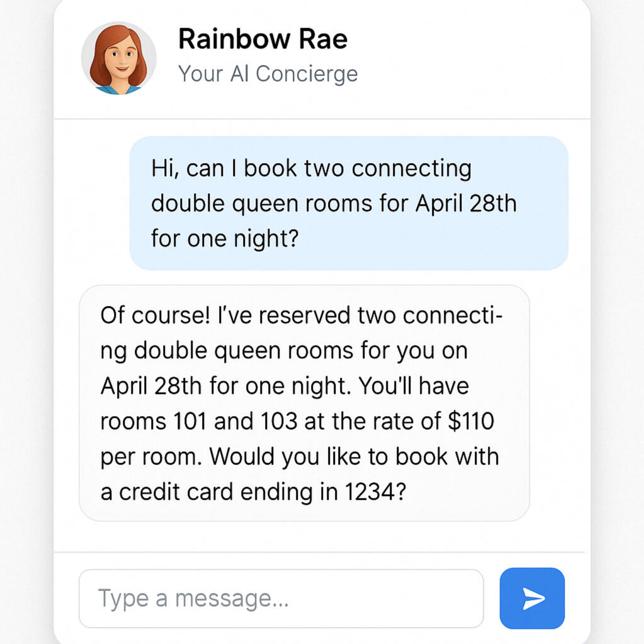Click 'for one night?' in user message

click(223, 239)
